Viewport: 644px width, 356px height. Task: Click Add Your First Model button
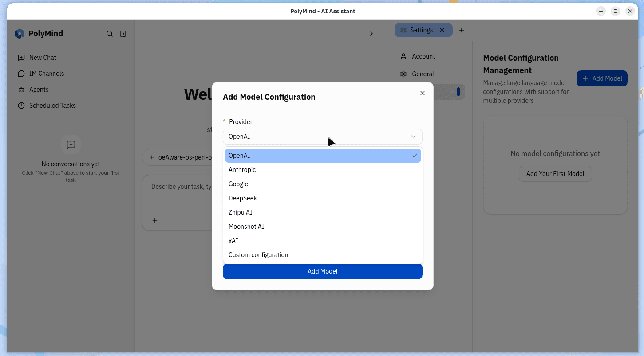point(555,174)
